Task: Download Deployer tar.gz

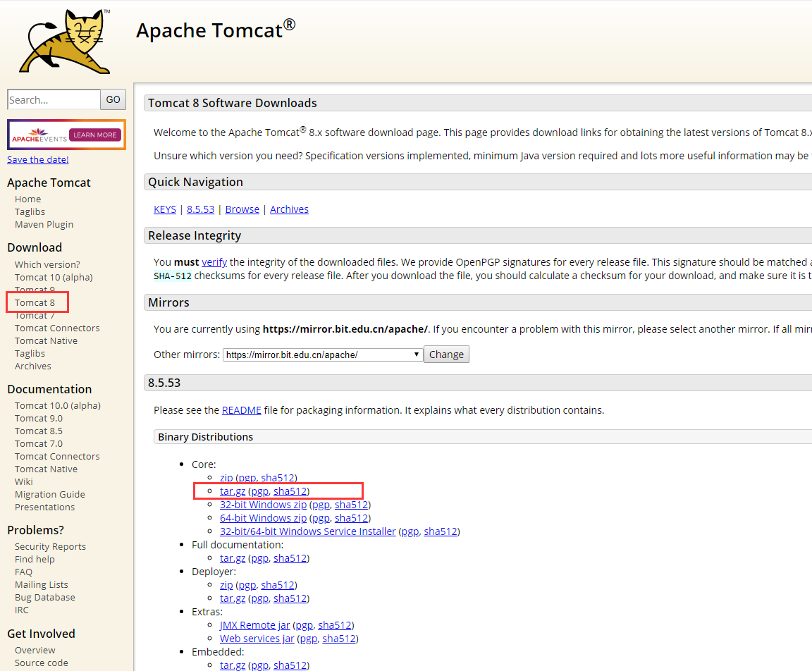Action: (x=233, y=598)
